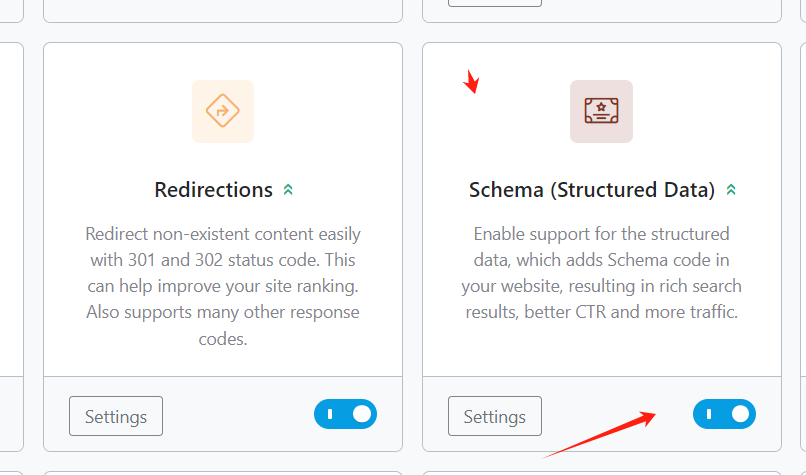The height and width of the screenshot is (475, 806).
Task: Turn off the Schema module switch
Action: coord(724,414)
